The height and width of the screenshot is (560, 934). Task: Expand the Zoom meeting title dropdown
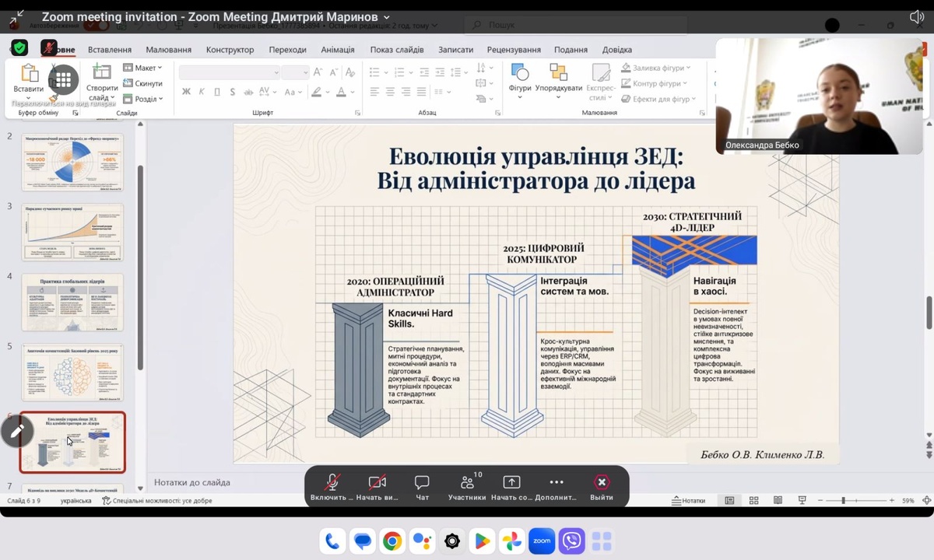pyautogui.click(x=387, y=17)
